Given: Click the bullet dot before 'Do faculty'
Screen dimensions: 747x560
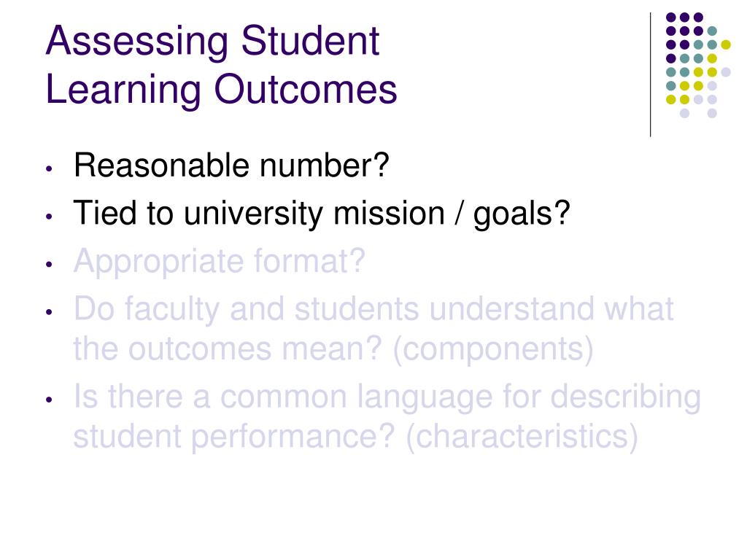Looking at the screenshot, I should click(49, 312).
